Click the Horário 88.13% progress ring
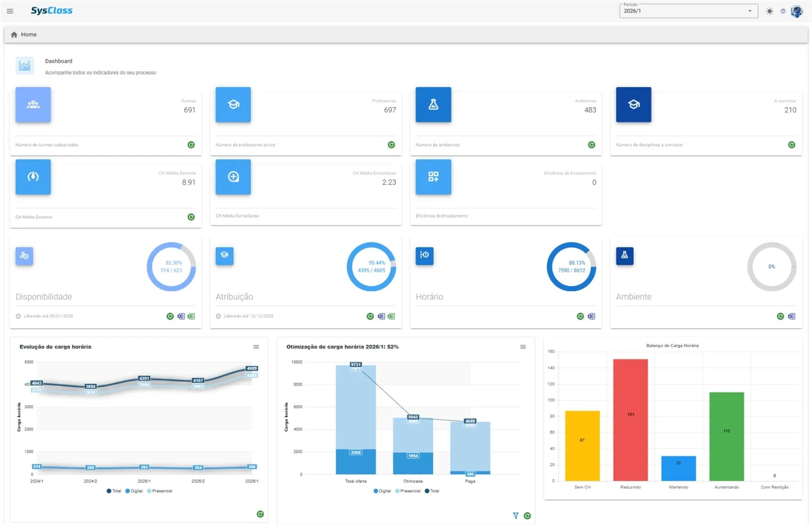This screenshot has width=812, height=525. [571, 267]
